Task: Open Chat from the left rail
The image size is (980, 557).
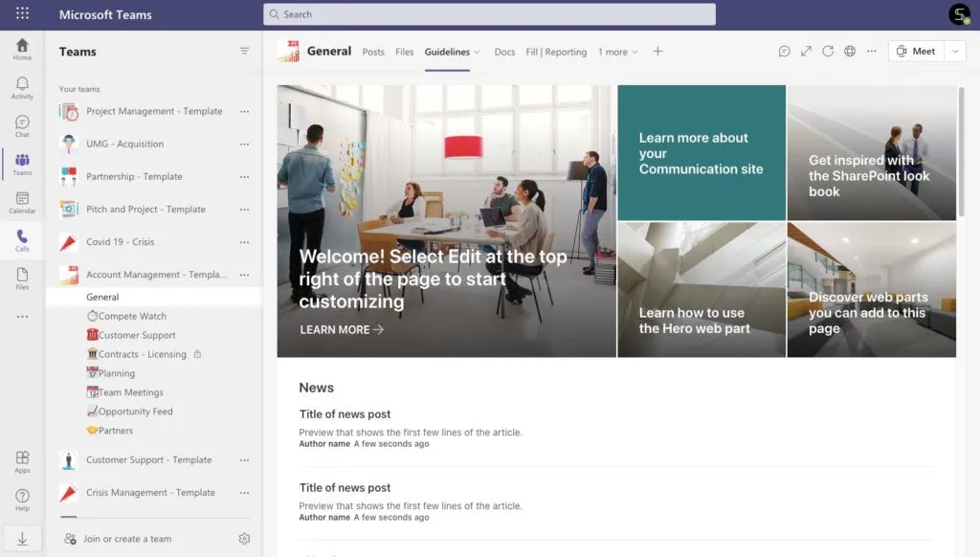Action: [x=23, y=125]
